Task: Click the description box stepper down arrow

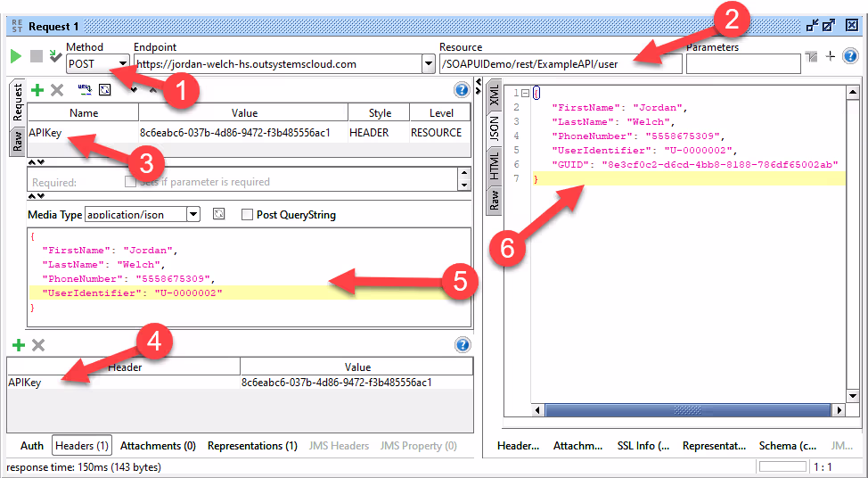Action: click(x=464, y=185)
